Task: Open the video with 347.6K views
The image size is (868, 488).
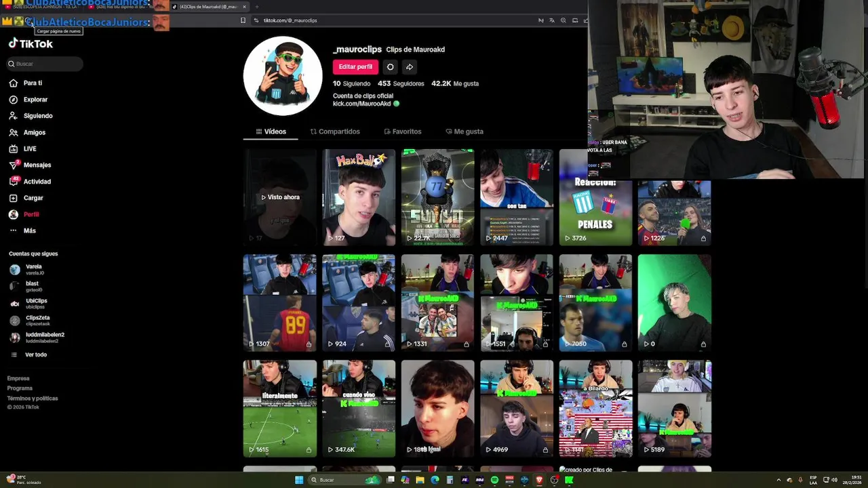Action: [359, 409]
